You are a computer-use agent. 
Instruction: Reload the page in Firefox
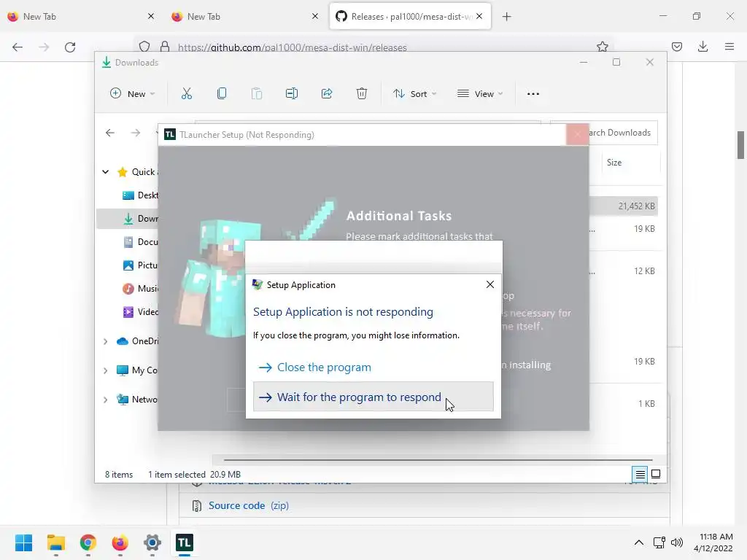point(70,47)
